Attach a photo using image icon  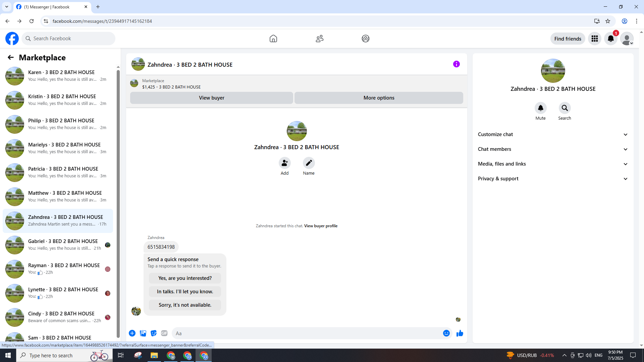tap(143, 333)
